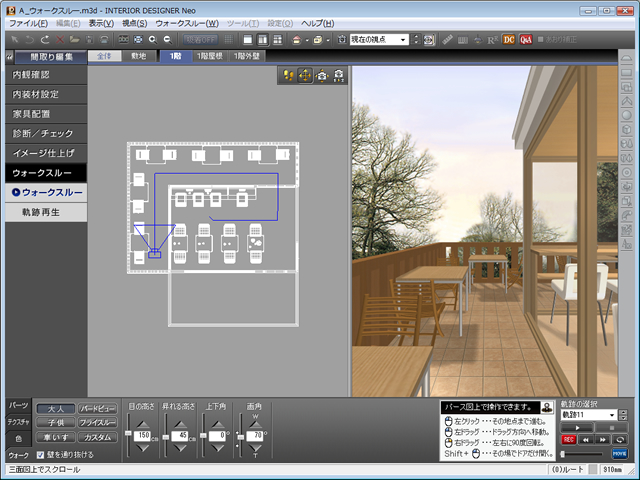This screenshot has height=480, width=640.
Task: Click the 軌跡再生 sidebar button
Action: pyautogui.click(x=44, y=212)
